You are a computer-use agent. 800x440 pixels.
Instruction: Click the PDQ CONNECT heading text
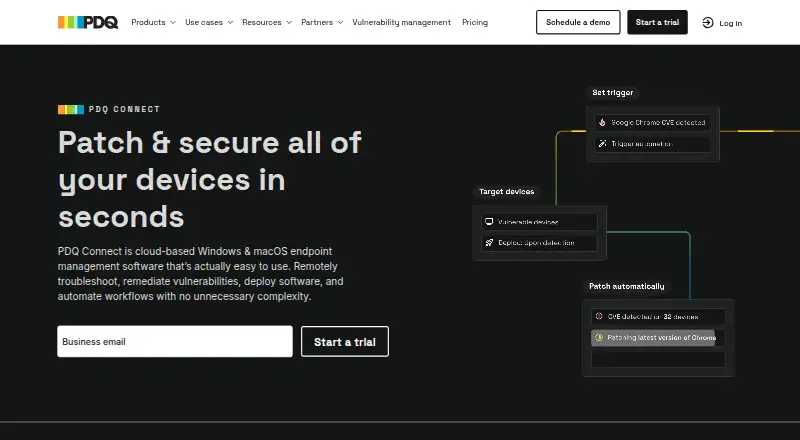click(124, 109)
